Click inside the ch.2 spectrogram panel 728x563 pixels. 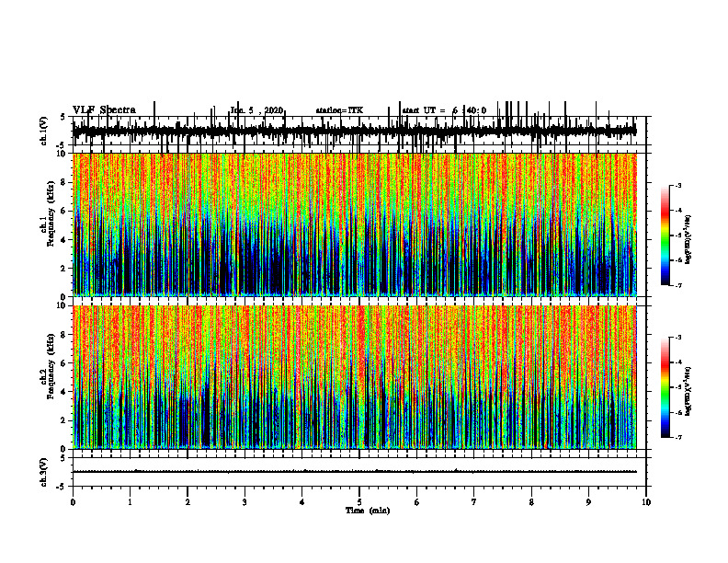pos(354,377)
